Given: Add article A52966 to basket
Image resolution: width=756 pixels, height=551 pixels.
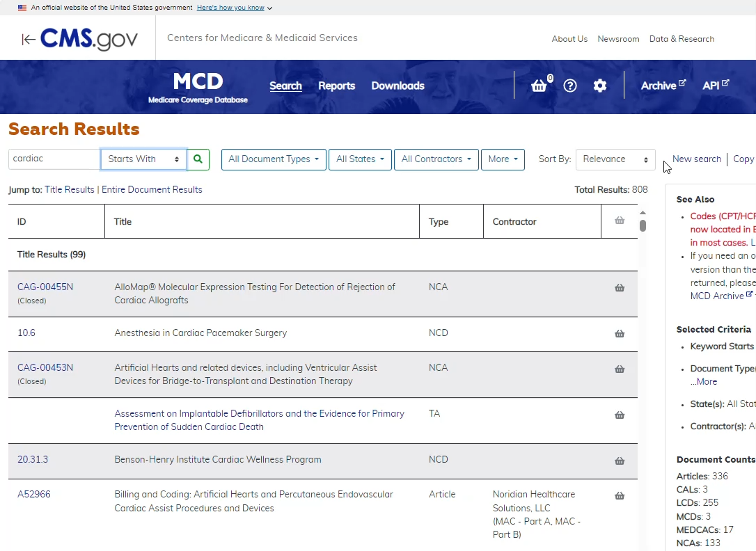Looking at the screenshot, I should (620, 496).
